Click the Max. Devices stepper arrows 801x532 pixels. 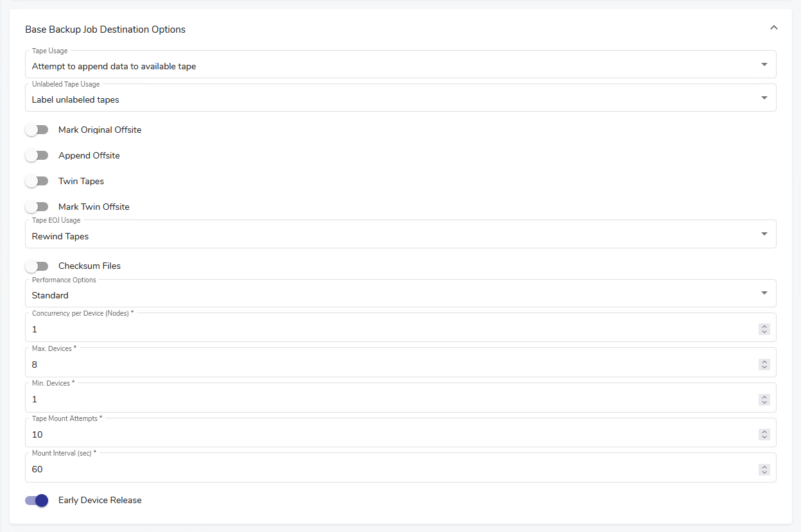pyautogui.click(x=764, y=365)
